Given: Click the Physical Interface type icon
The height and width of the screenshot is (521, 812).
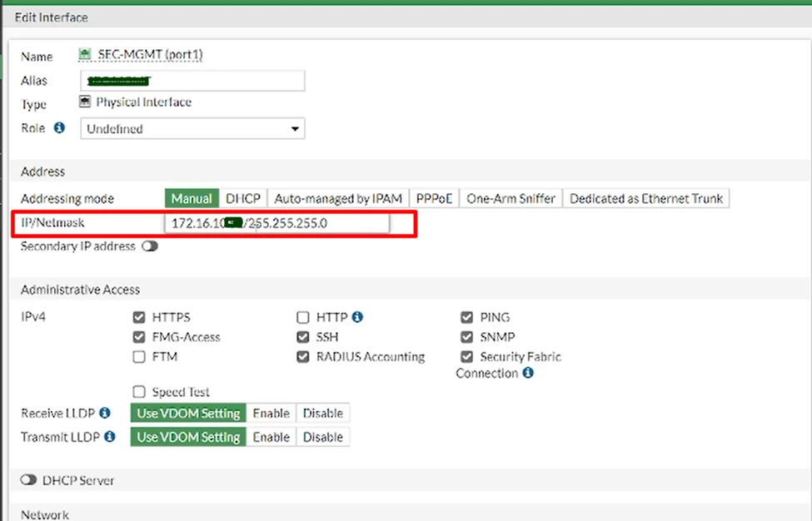Looking at the screenshot, I should 84,102.
